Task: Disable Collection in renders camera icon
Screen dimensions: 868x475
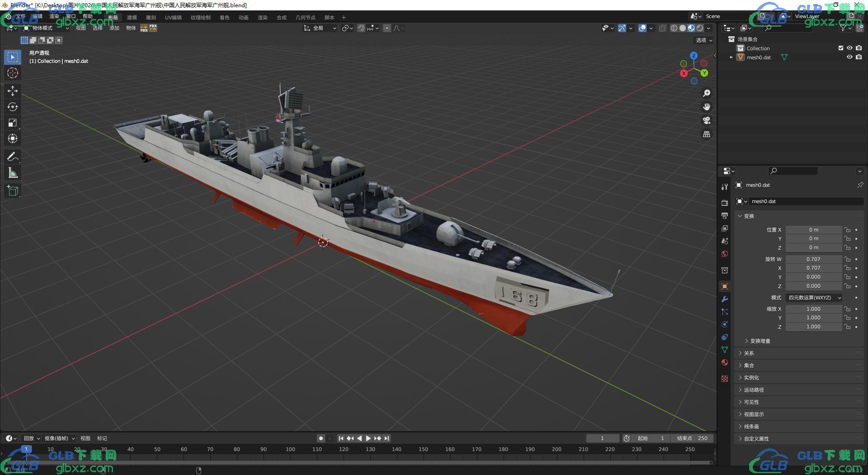Action: click(x=859, y=48)
